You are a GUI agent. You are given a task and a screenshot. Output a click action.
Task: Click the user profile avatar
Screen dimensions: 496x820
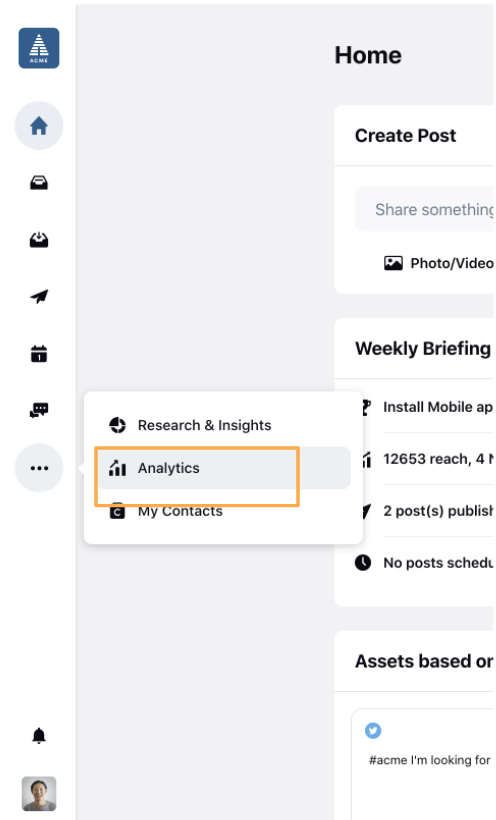[39, 793]
